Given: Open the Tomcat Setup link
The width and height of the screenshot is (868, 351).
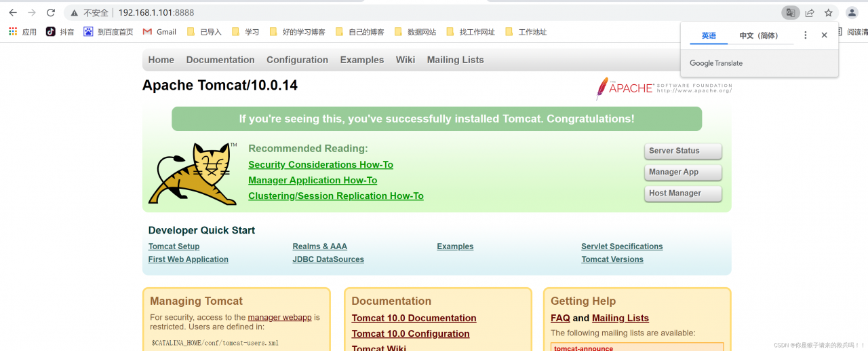Looking at the screenshot, I should (x=174, y=246).
